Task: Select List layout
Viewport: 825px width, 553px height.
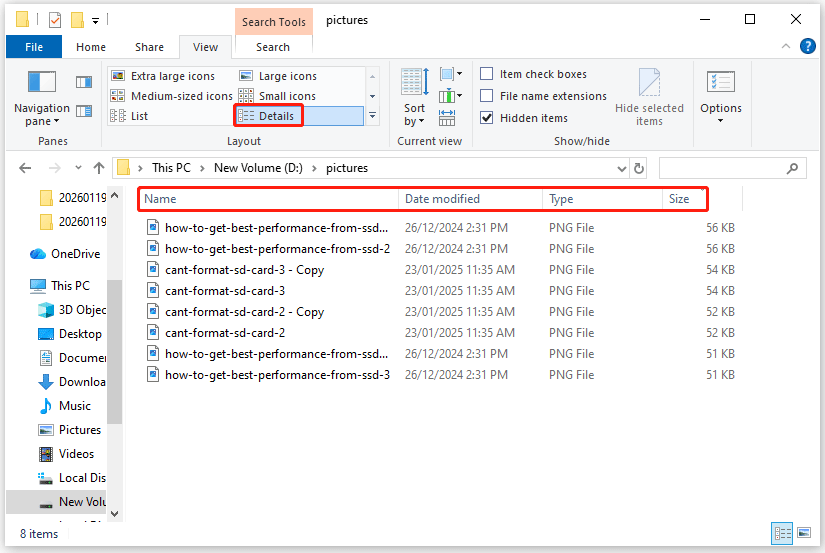Action: [x=129, y=116]
